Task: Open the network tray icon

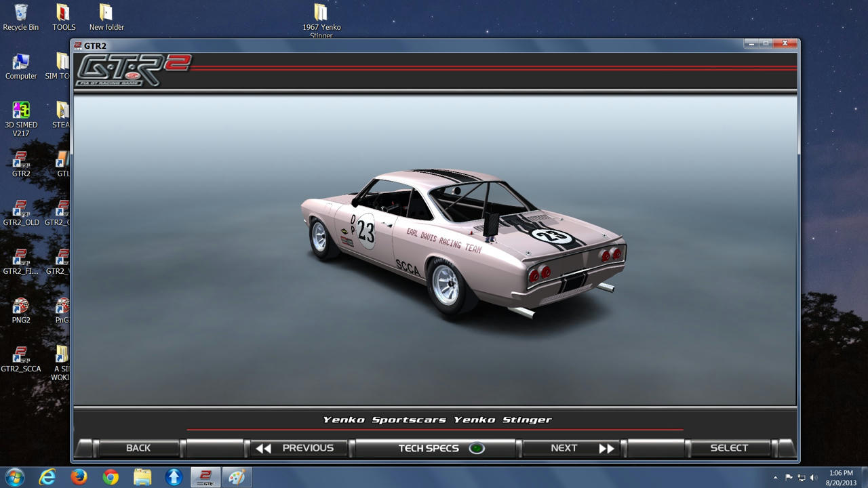Action: (x=802, y=478)
